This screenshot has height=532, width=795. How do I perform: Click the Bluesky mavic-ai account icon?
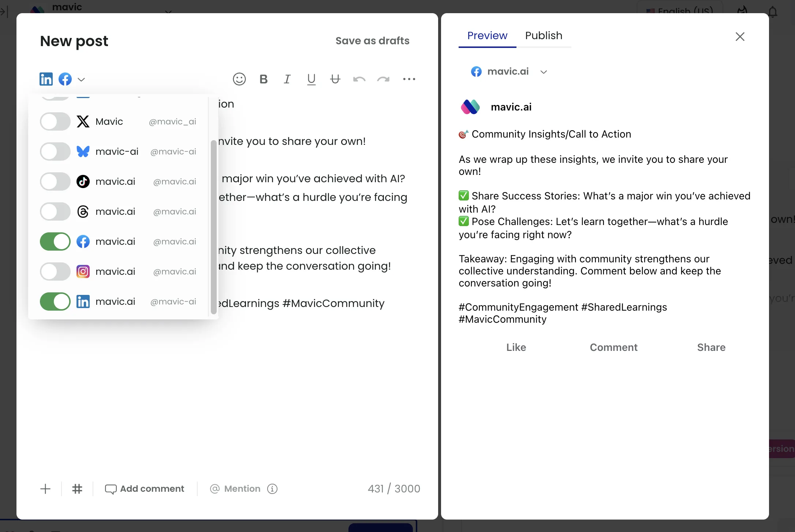pos(83,151)
